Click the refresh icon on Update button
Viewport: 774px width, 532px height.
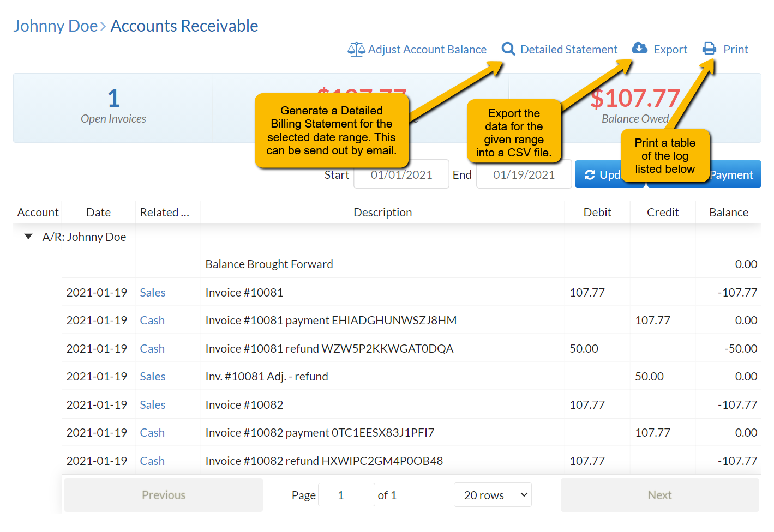pos(590,175)
